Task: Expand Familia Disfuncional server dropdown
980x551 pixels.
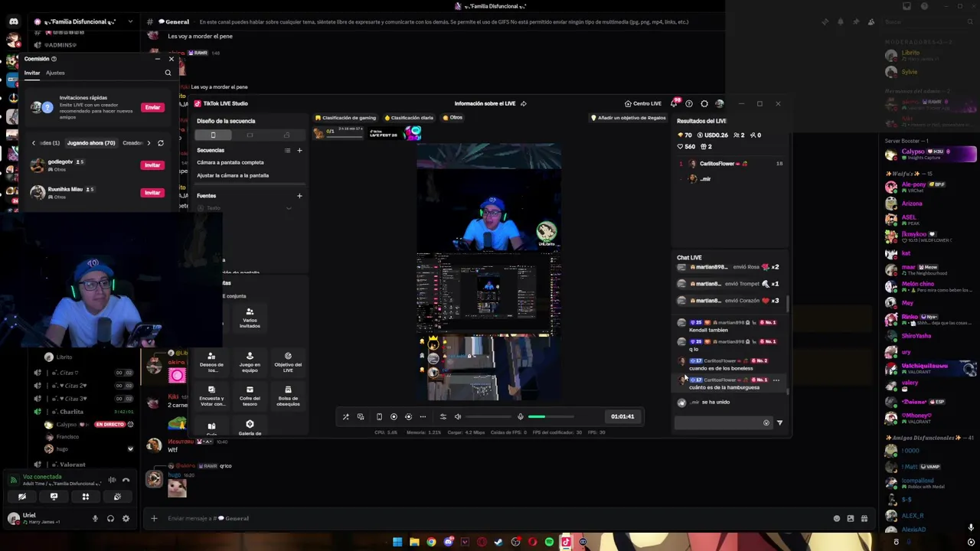Action: (130, 21)
